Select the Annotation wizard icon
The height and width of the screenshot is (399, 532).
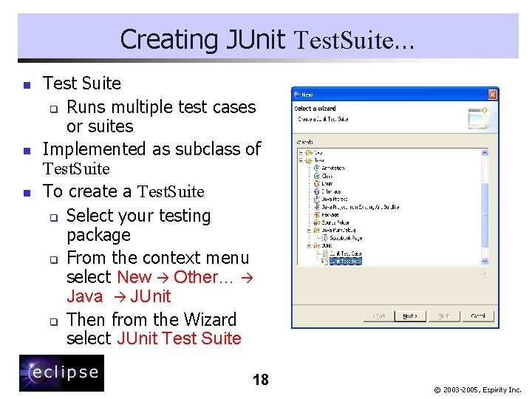(x=317, y=168)
